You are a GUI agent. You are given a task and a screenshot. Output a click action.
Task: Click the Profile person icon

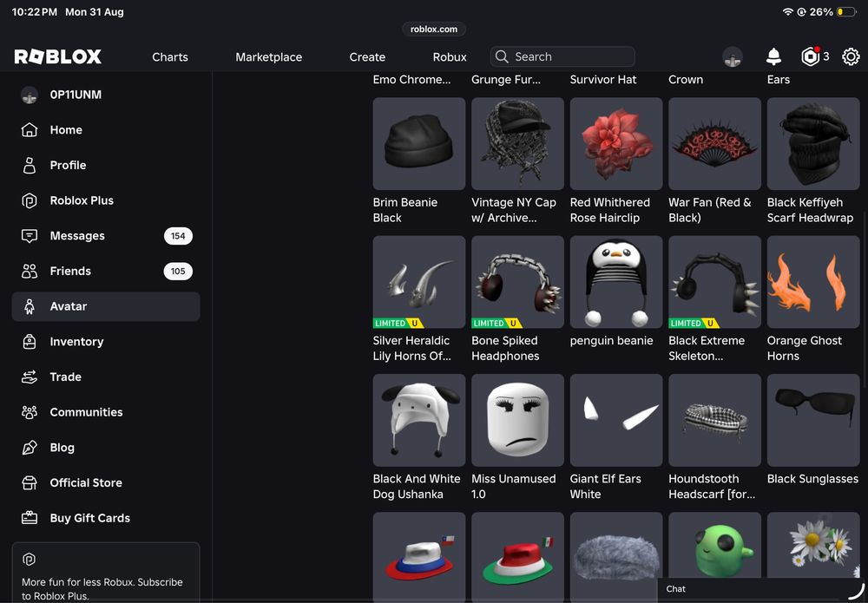point(30,166)
